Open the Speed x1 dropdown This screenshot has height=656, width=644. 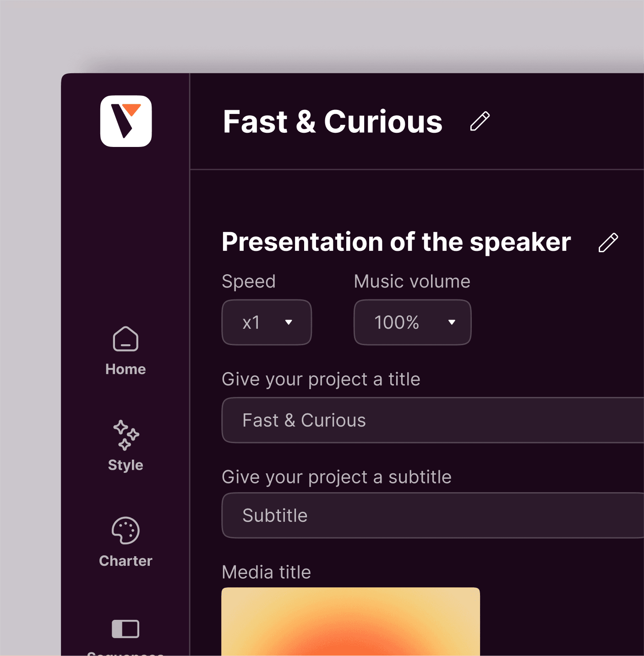267,322
